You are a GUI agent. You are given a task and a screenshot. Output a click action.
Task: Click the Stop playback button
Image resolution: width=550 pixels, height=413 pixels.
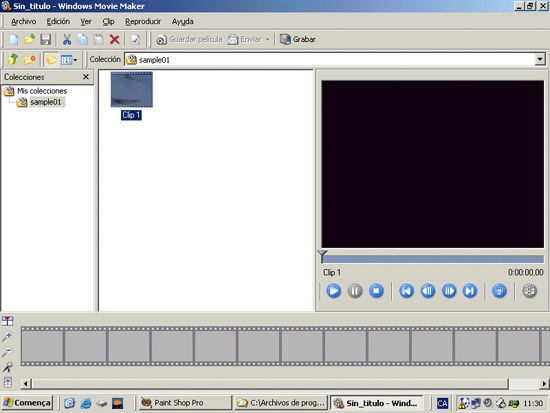pos(376,291)
